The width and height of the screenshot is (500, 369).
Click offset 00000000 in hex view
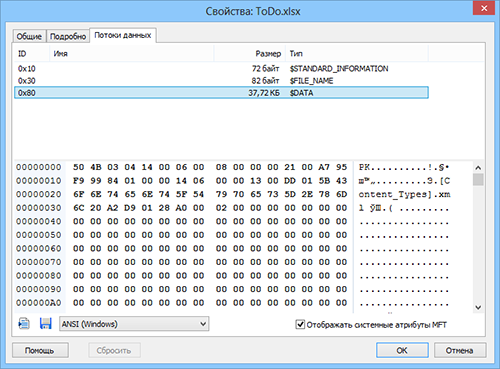[39, 167]
